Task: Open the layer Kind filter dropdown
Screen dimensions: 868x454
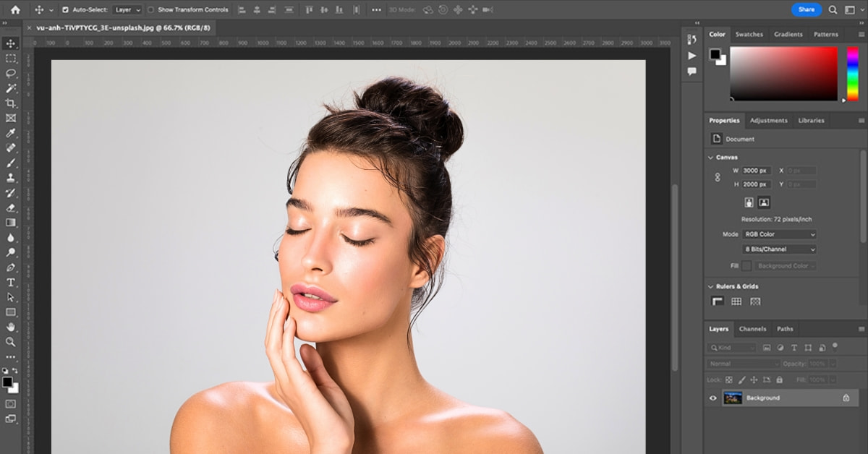Action: [733, 348]
